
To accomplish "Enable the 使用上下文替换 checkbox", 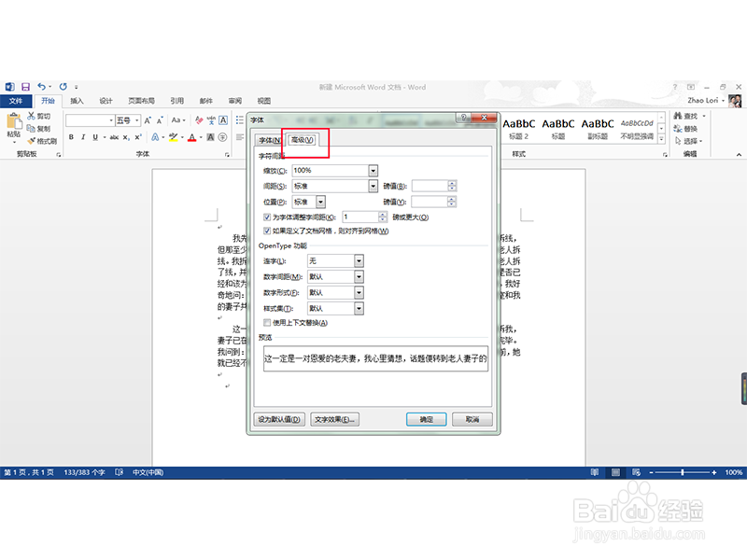I will (x=268, y=322).
